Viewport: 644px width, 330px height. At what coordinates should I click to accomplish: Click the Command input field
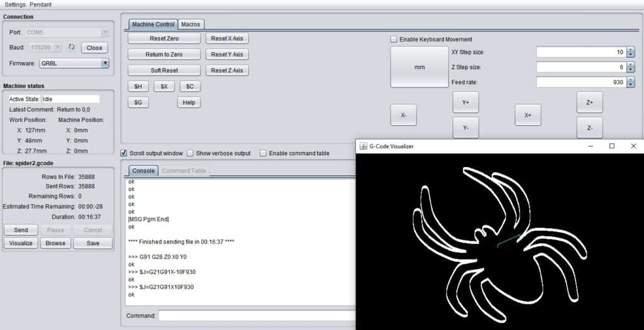point(257,316)
